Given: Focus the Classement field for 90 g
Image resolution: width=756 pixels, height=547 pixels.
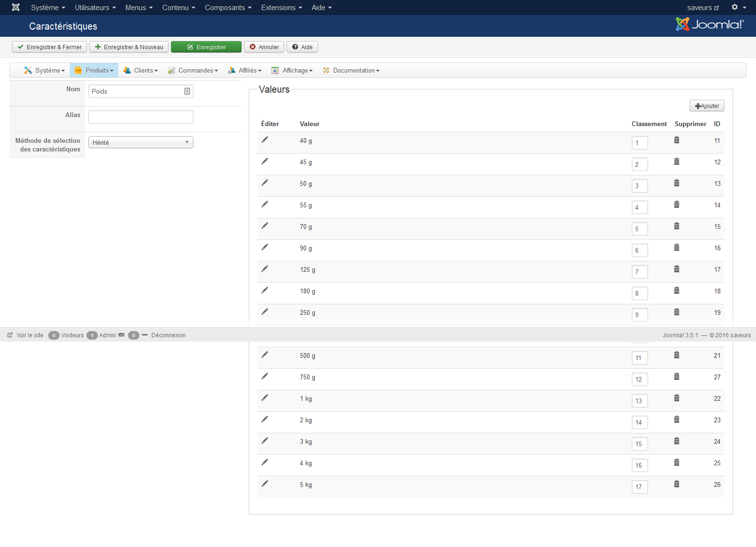Looking at the screenshot, I should click(x=640, y=250).
